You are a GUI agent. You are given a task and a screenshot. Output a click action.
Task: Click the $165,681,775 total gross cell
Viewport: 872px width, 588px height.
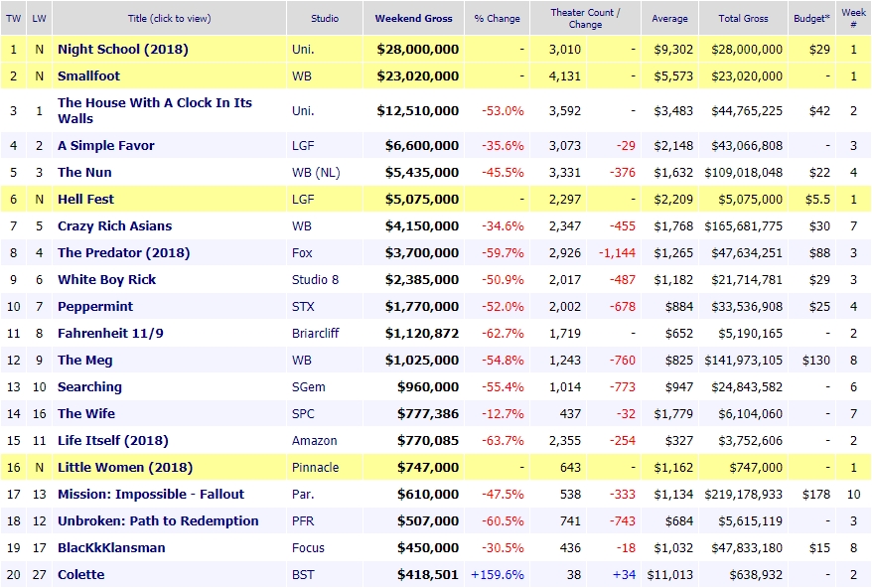coord(743,225)
